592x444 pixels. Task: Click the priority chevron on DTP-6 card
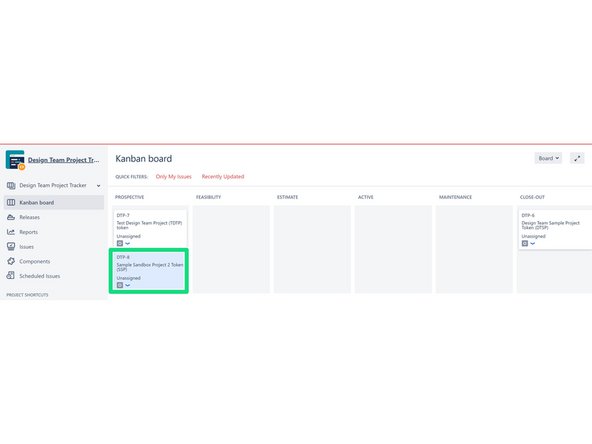click(533, 244)
